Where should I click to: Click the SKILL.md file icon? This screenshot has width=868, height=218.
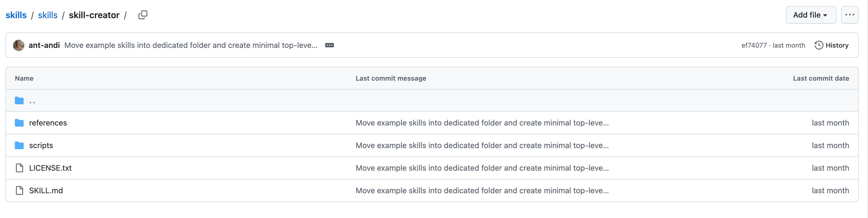pyautogui.click(x=20, y=191)
